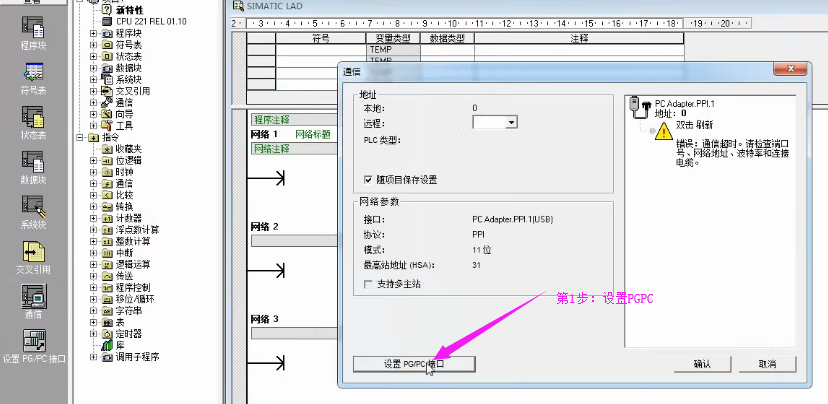Open 程序块 in the left navigation bar
Viewport: 828px width, 404px height.
click(x=33, y=33)
